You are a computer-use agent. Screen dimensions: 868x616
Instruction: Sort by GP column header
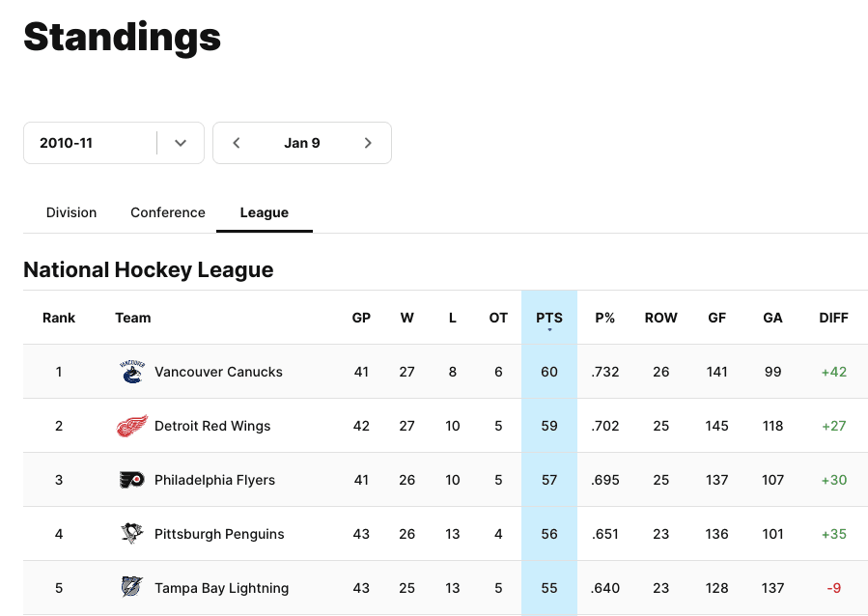click(361, 318)
